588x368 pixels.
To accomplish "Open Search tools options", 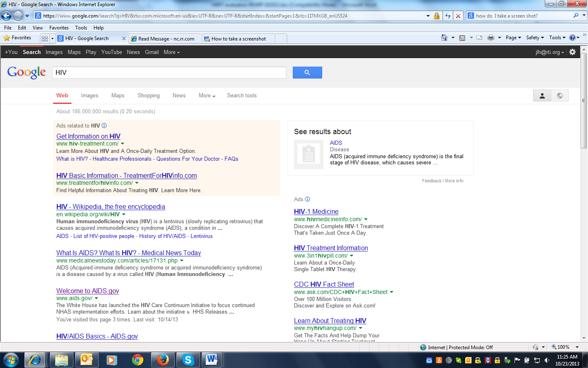I will [x=242, y=96].
